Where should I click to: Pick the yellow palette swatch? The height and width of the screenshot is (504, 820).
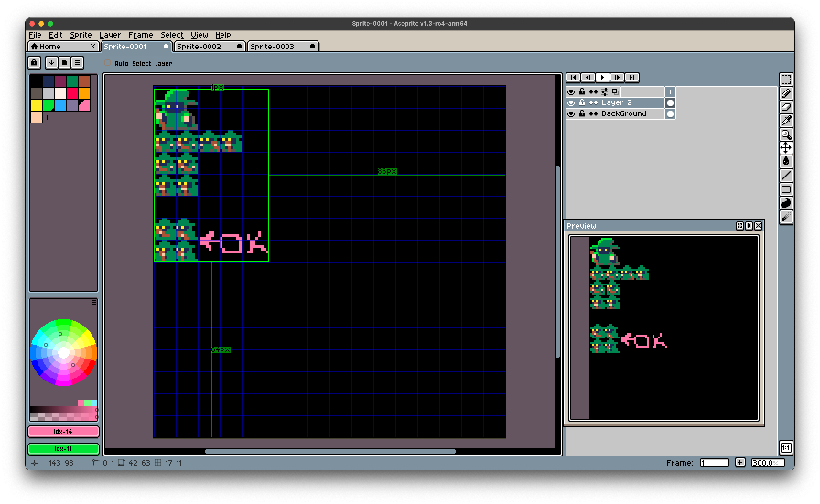36,105
